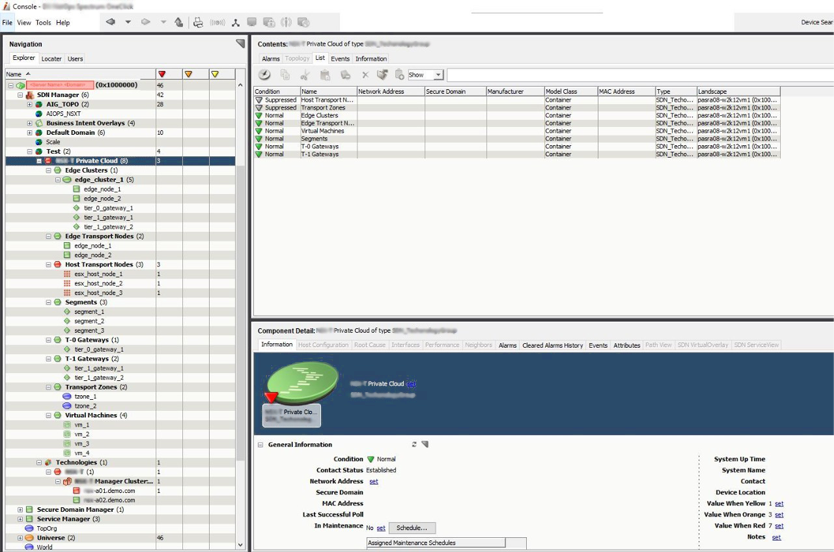The height and width of the screenshot is (552, 834).
Task: Click the home icon in main toolbar
Action: tap(179, 22)
